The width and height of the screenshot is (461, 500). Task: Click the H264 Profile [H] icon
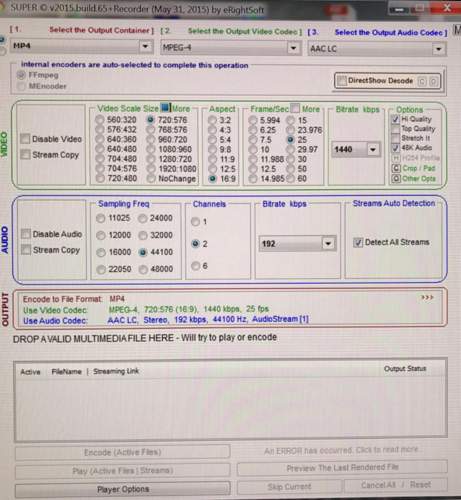point(396,158)
